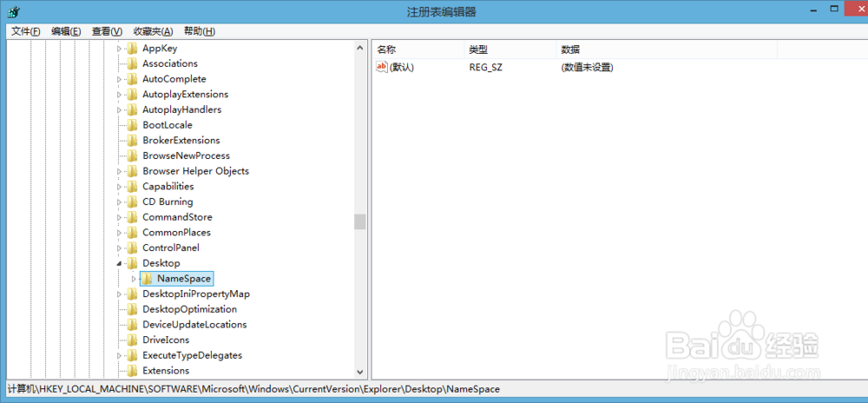Open the 查看(V) menu
The height and width of the screenshot is (403, 868).
(x=107, y=31)
